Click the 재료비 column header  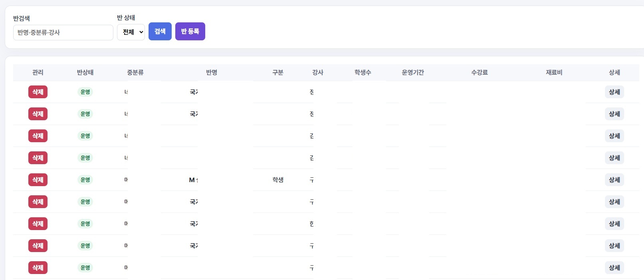[554, 72]
